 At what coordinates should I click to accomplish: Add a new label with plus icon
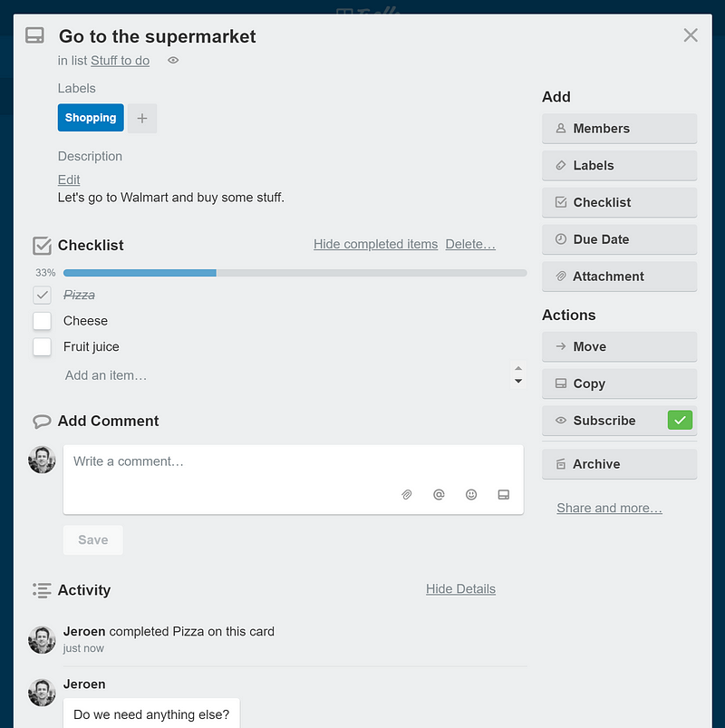click(x=142, y=118)
